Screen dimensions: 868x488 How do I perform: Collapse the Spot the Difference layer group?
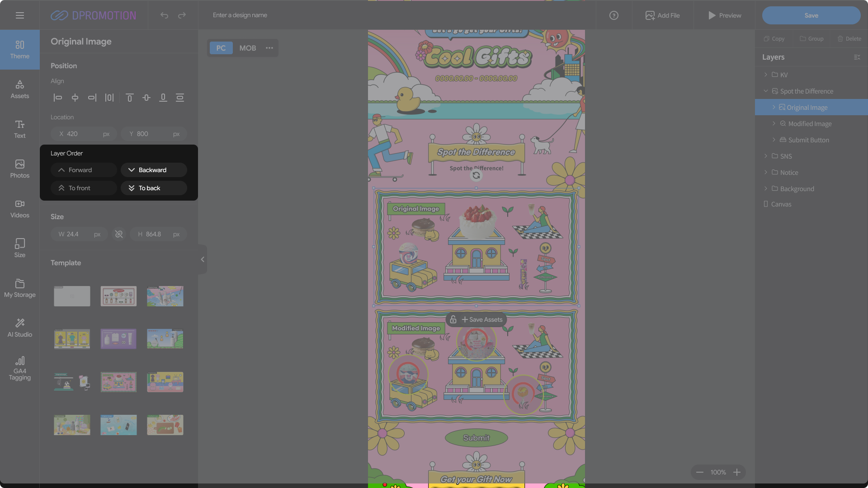(765, 91)
